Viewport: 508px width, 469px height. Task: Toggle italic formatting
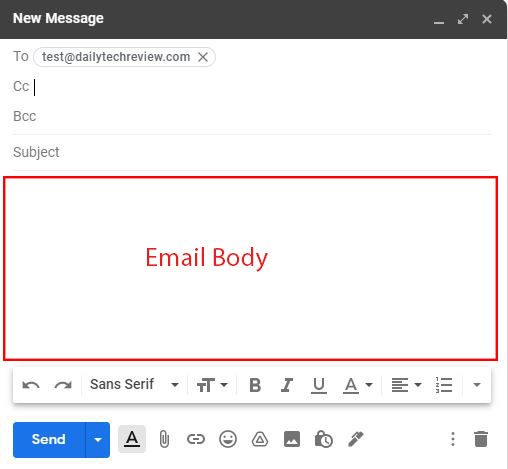coord(287,385)
